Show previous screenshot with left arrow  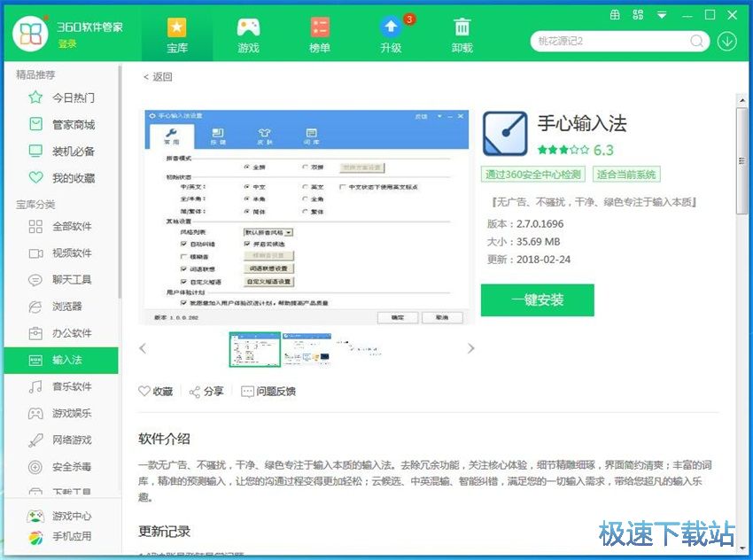click(x=143, y=349)
